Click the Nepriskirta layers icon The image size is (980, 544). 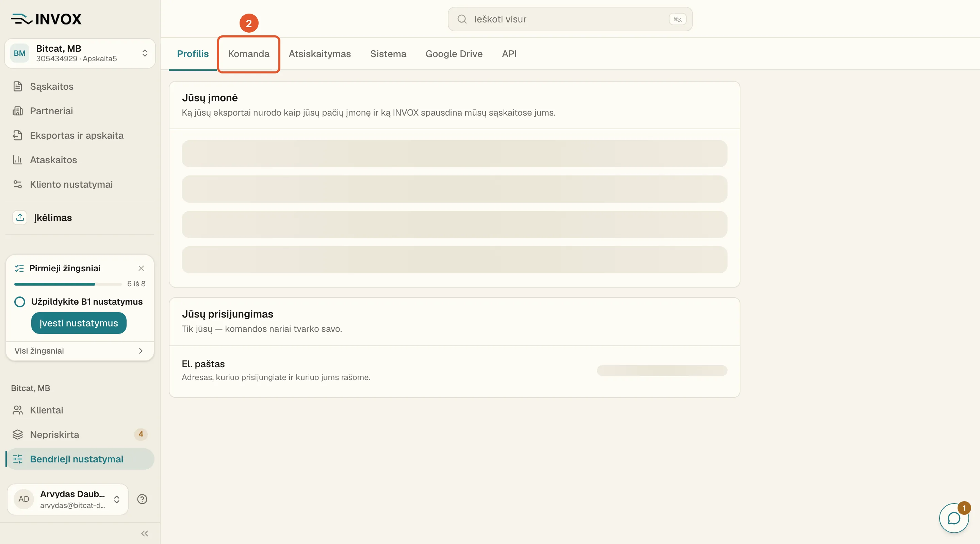point(17,435)
